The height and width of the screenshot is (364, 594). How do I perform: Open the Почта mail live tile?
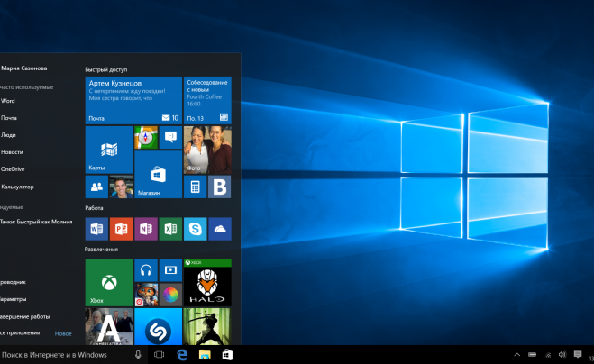133,100
